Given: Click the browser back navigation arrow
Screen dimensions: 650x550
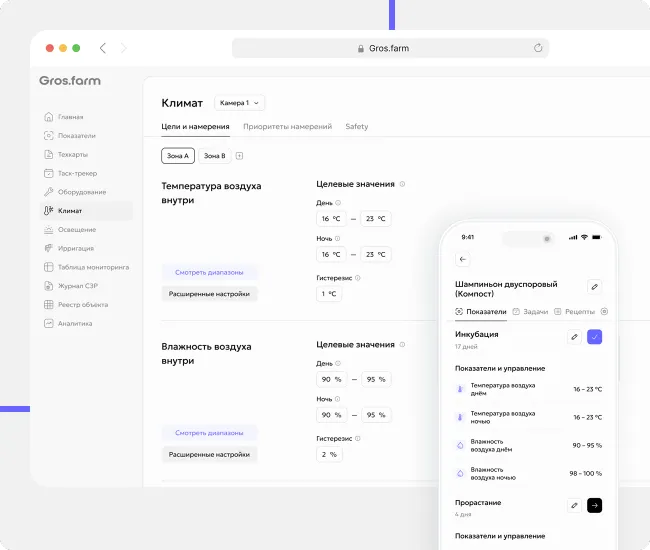Looking at the screenshot, I should click(x=103, y=48).
